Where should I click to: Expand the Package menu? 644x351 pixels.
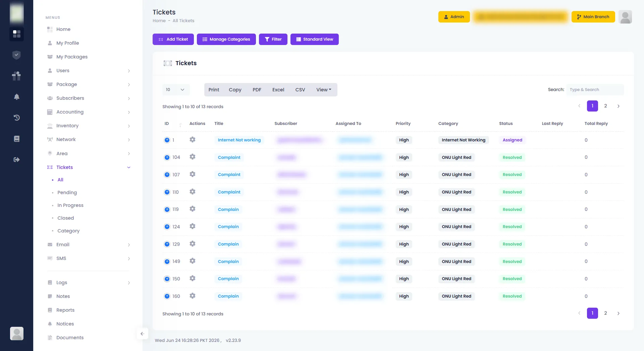89,84
